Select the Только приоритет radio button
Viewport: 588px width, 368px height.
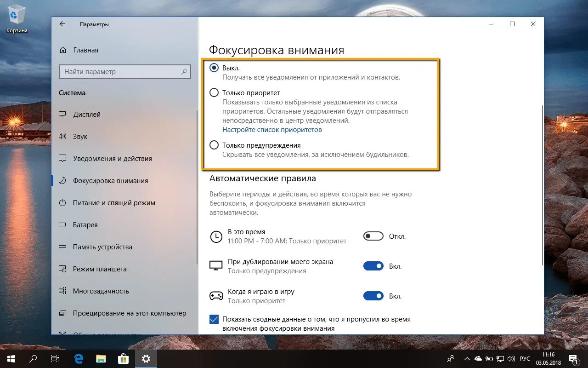pos(214,92)
